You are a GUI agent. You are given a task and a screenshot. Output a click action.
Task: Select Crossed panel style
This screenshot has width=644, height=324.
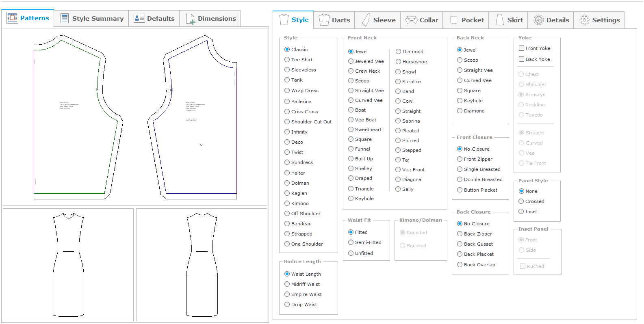[x=521, y=201]
